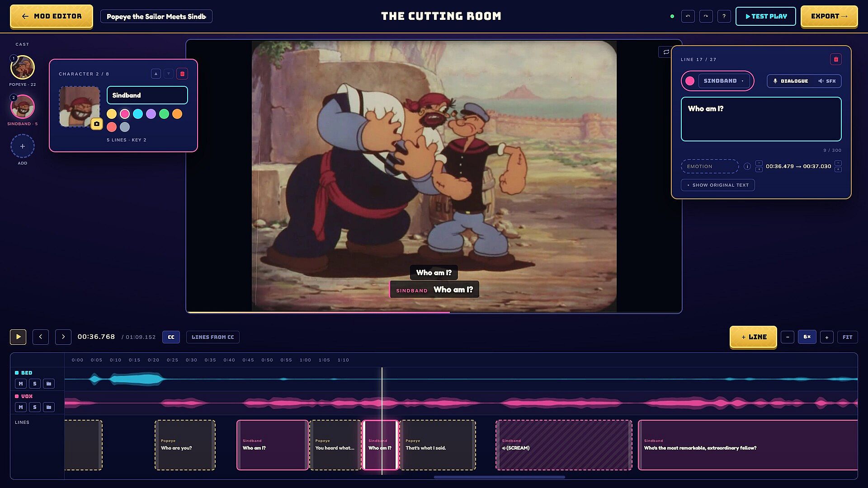Open help with the question mark icon
The width and height of the screenshot is (868, 488).
724,16
